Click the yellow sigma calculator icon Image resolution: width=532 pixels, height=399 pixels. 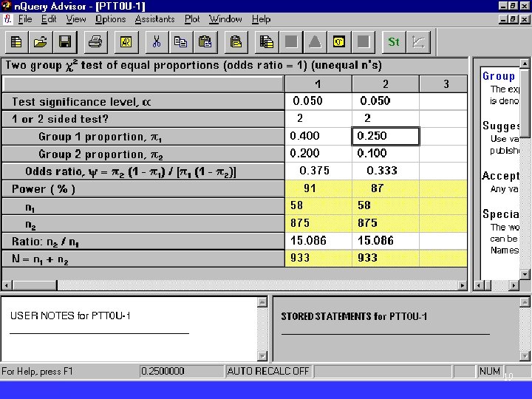339,42
